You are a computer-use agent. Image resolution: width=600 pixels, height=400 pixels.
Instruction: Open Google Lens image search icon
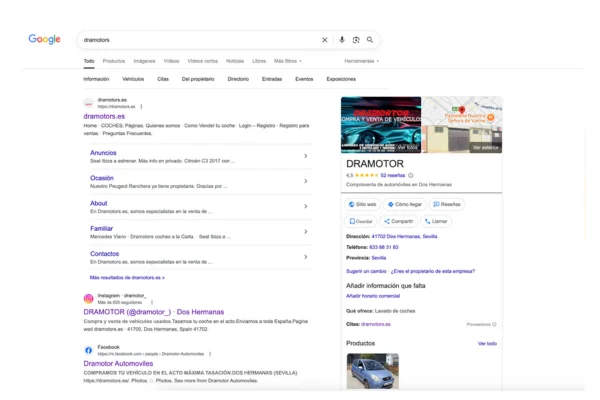pos(356,40)
